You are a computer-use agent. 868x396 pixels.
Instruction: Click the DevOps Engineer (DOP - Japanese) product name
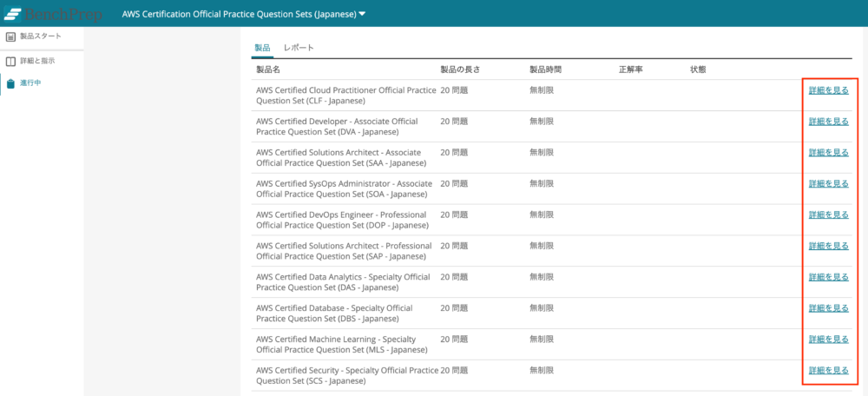click(342, 220)
